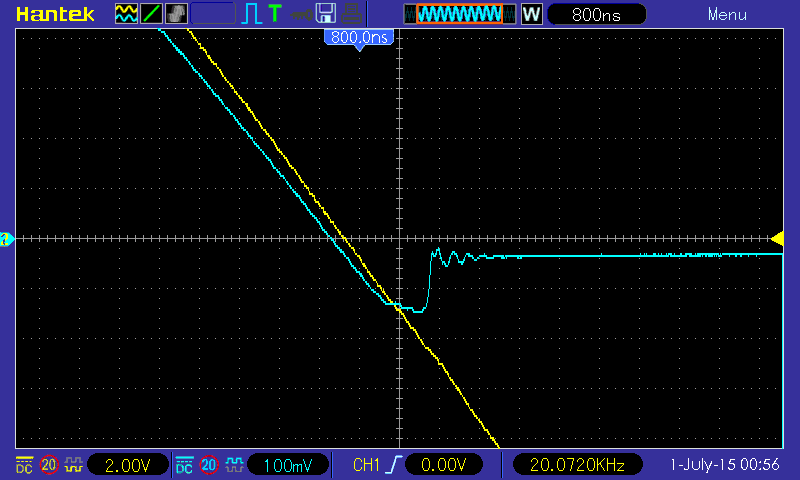This screenshot has width=800, height=480.
Task: Click the waveform memory overview bar
Action: point(459,14)
